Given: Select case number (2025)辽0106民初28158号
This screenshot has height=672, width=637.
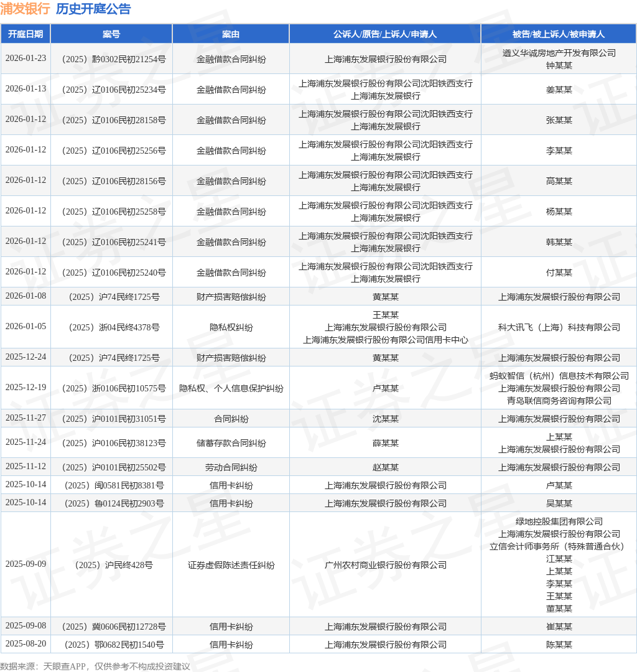Looking at the screenshot, I should point(114,120).
